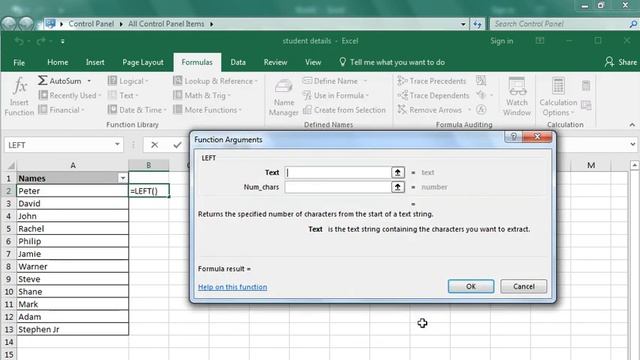The height and width of the screenshot is (360, 640).
Task: Click Cancel in Function Arguments dialog
Action: tap(524, 286)
